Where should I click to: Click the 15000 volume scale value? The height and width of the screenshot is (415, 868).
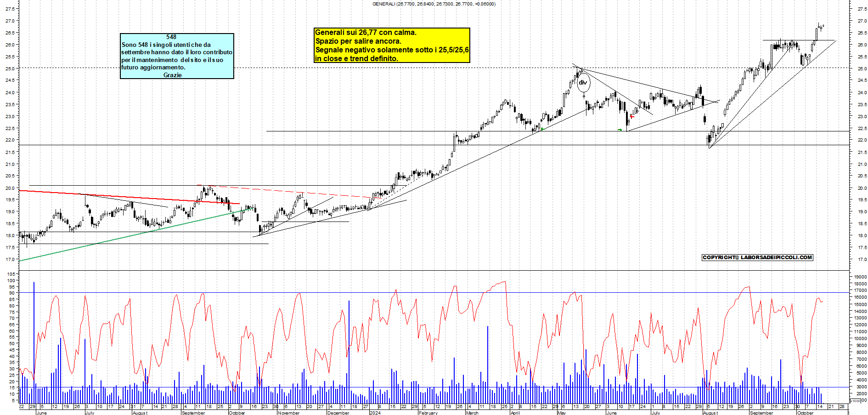[860, 304]
